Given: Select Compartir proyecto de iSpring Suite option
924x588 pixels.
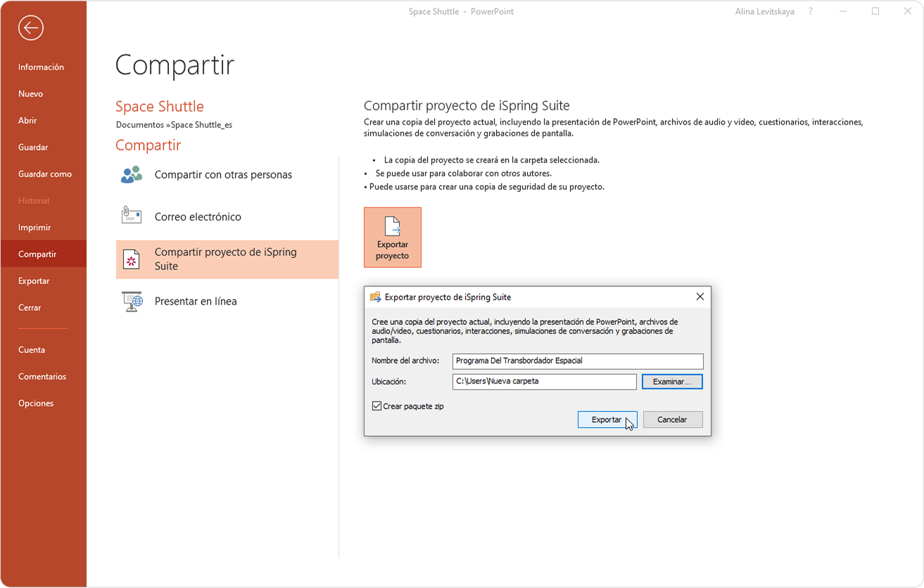Looking at the screenshot, I should 227,259.
